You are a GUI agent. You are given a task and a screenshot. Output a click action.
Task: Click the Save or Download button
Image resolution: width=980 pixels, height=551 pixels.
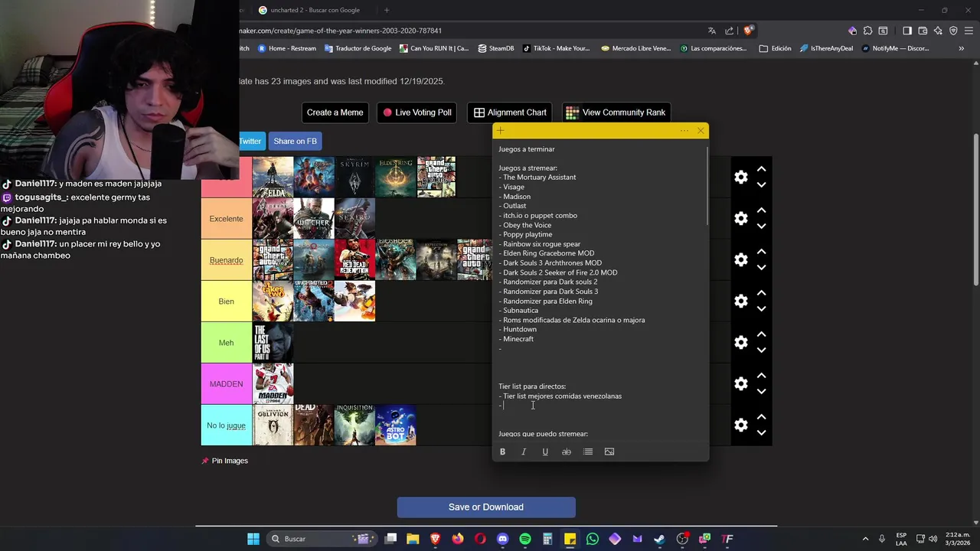tap(486, 507)
